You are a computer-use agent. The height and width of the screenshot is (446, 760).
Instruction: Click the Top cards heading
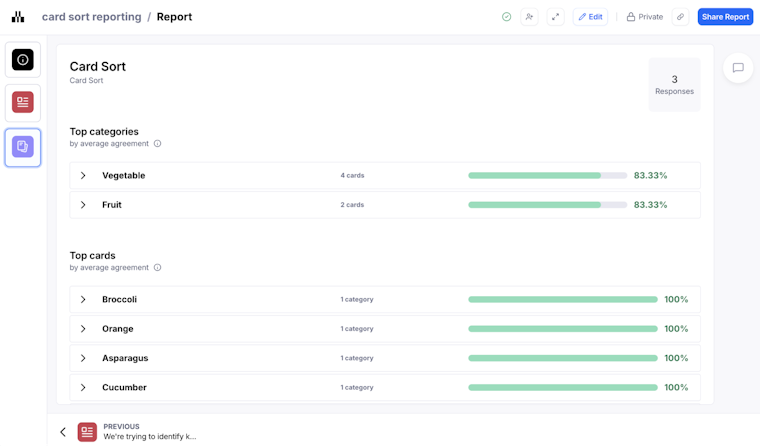coord(93,255)
